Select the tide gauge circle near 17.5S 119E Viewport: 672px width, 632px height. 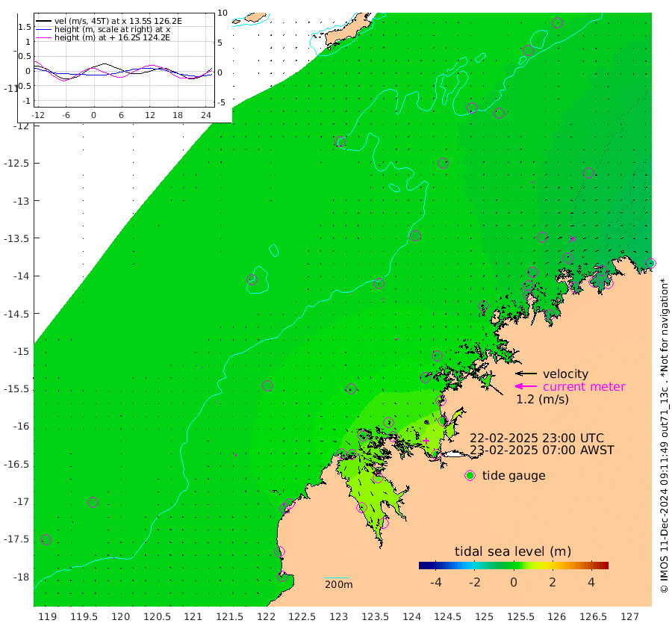[x=46, y=540]
